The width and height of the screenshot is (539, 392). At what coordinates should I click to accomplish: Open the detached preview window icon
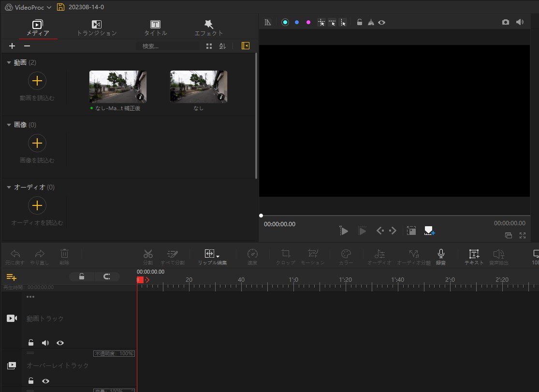point(509,235)
